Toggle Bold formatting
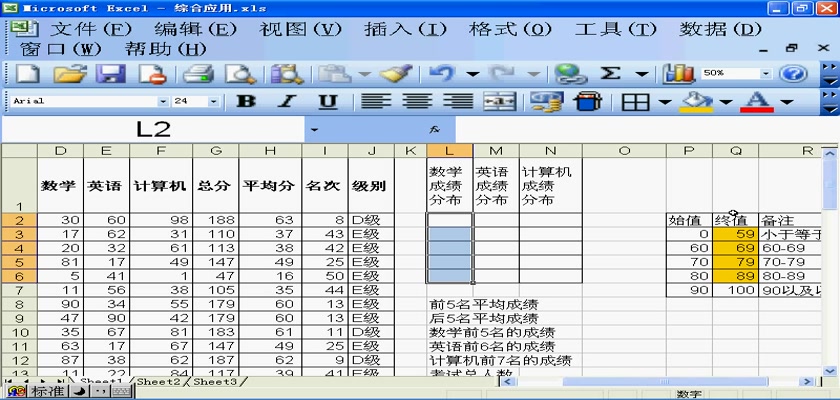The image size is (840, 400). 246,101
